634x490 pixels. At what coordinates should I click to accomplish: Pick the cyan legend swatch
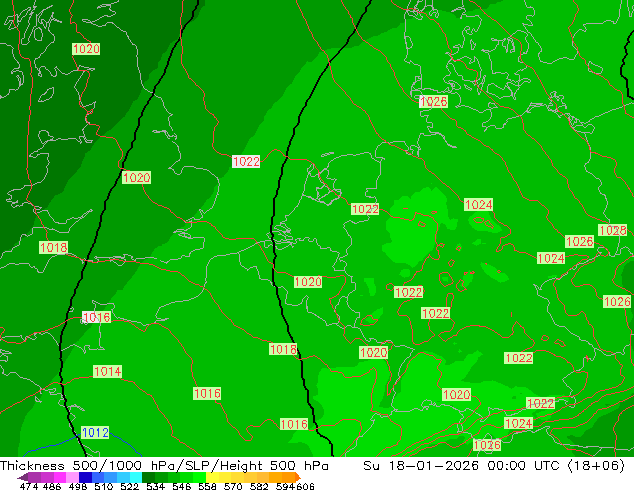pos(136,477)
